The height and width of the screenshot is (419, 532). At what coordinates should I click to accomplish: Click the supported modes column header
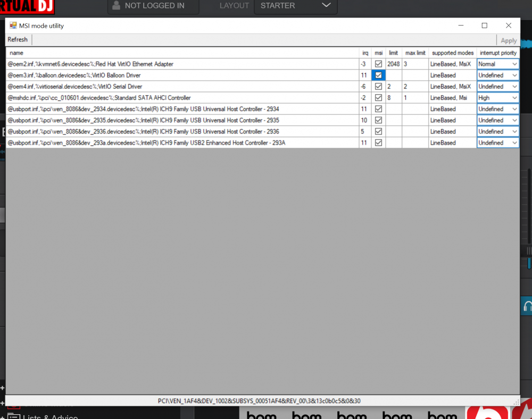pyautogui.click(x=453, y=53)
